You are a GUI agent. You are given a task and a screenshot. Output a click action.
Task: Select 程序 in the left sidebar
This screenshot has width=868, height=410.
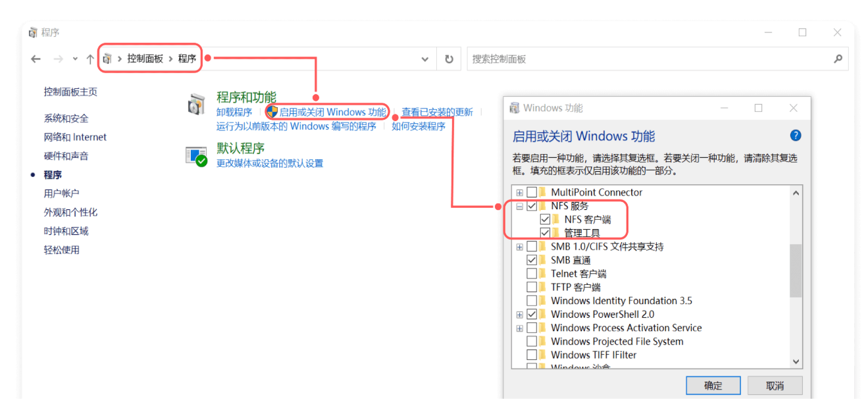[53, 174]
